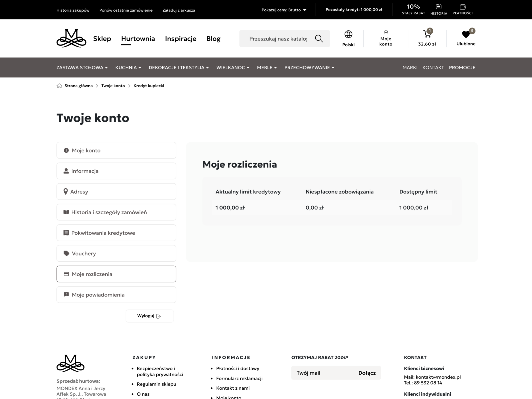
Task: Expand the Kuchnia category menu
Action: point(128,68)
